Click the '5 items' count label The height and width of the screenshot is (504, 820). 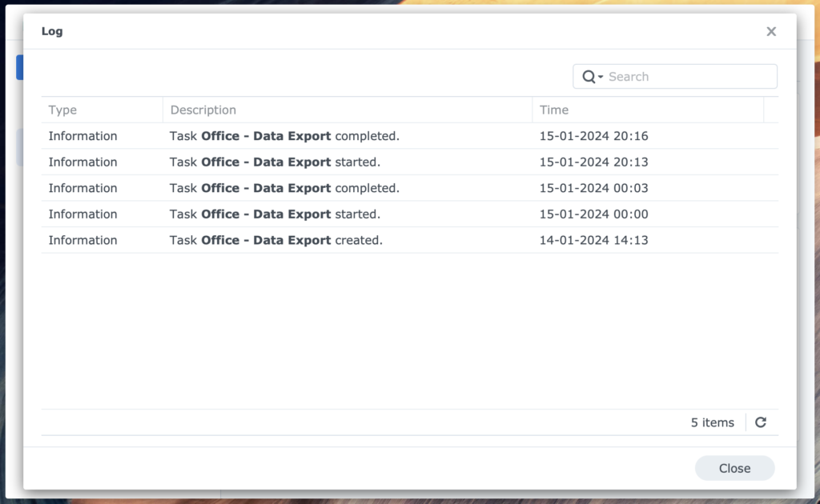pos(711,422)
